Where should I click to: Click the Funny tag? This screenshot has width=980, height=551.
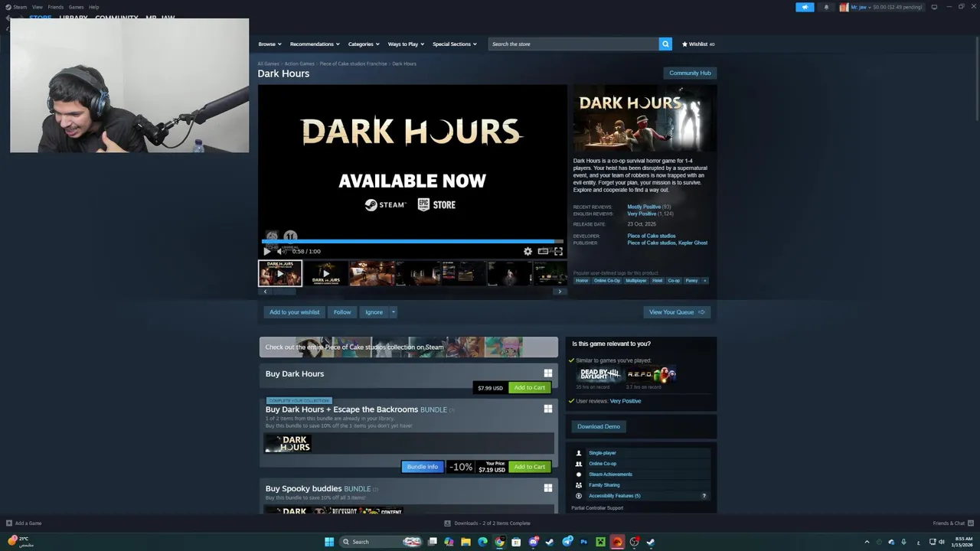point(692,281)
